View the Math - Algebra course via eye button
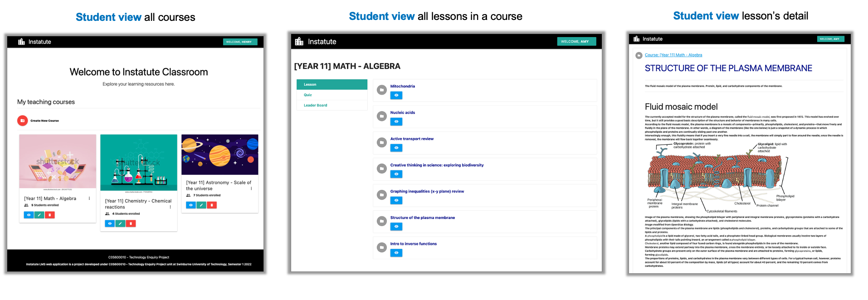The height and width of the screenshot is (300, 868). coord(29,215)
